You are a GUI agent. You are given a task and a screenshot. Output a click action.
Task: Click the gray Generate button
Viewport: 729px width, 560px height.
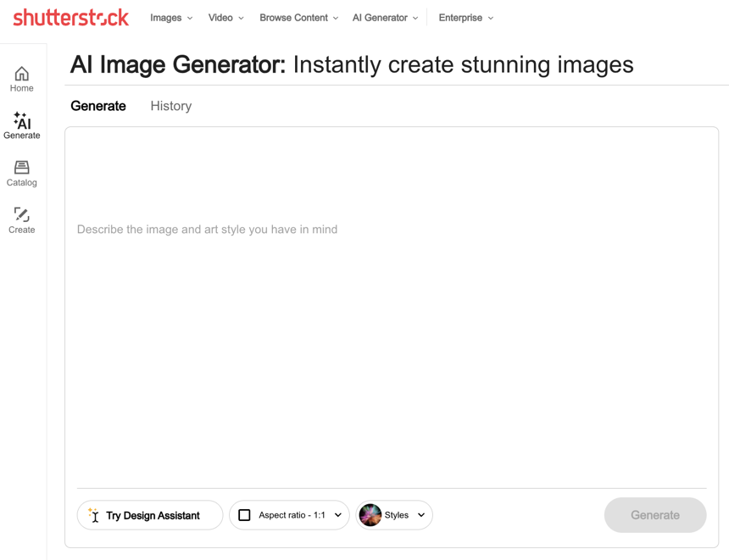[x=654, y=515]
